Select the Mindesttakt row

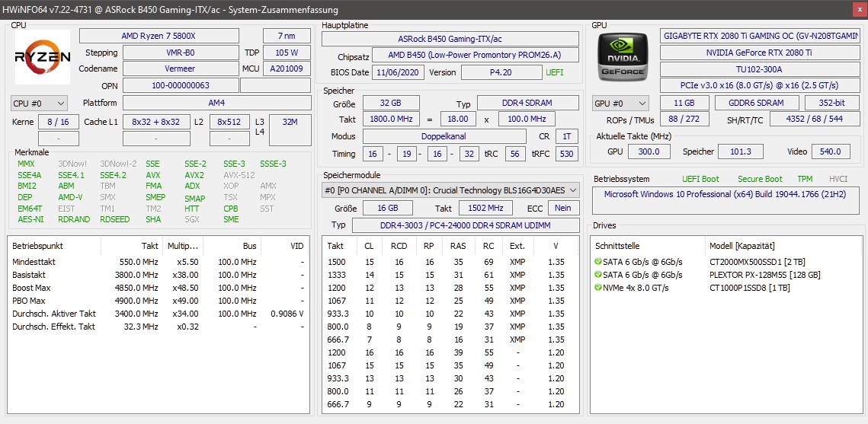coord(158,261)
